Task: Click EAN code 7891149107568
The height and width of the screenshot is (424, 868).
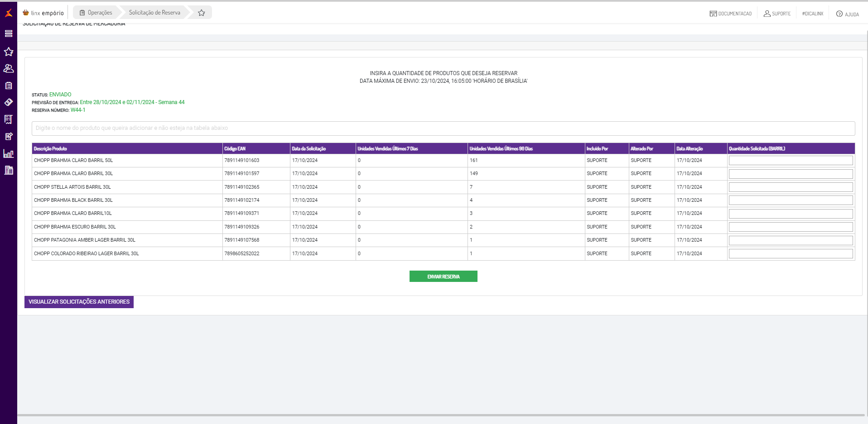Action: (242, 240)
